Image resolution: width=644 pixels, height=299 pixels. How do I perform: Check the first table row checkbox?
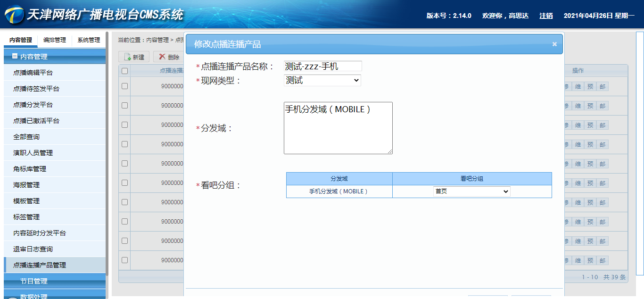[x=124, y=86]
